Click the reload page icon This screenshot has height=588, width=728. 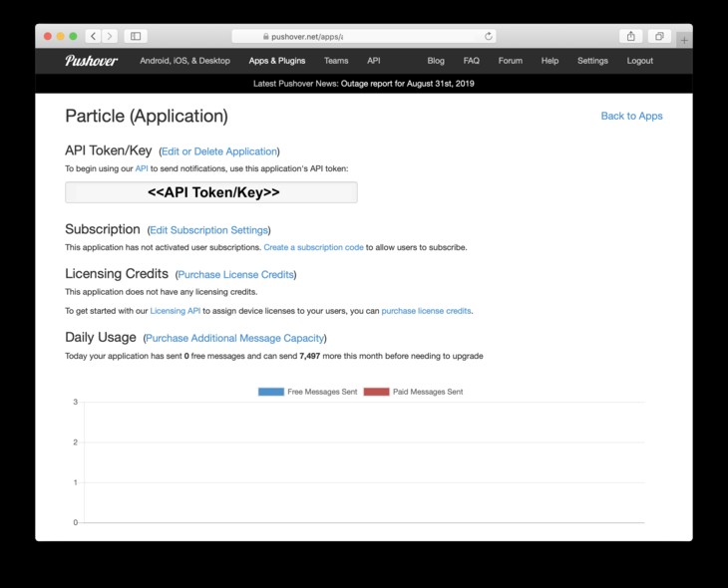489,36
